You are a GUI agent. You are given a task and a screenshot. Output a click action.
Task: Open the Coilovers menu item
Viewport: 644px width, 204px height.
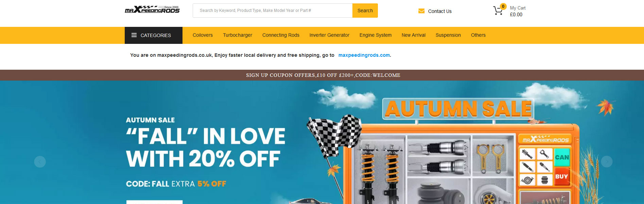point(203,35)
